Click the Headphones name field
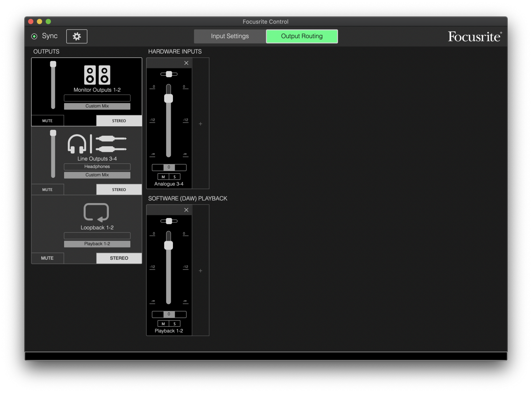The width and height of the screenshot is (532, 393). tap(97, 167)
